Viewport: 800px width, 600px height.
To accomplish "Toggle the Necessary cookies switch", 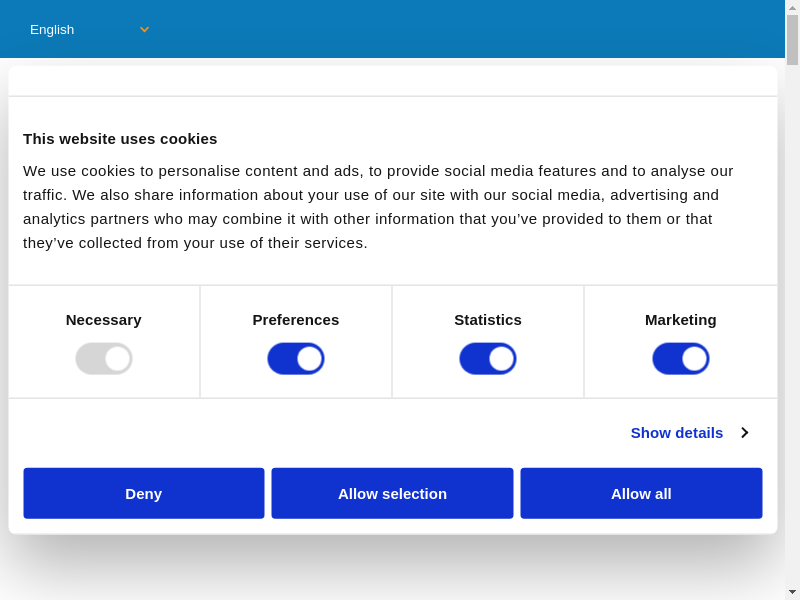I will point(104,359).
